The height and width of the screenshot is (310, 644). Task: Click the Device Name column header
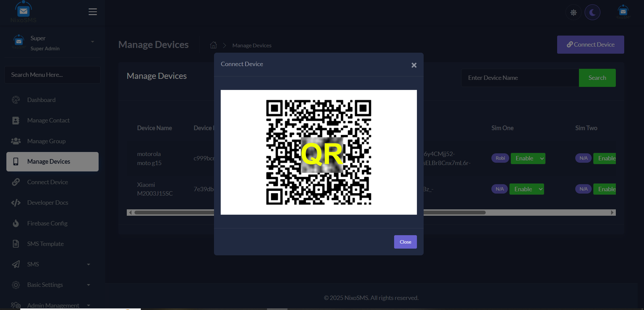point(155,128)
